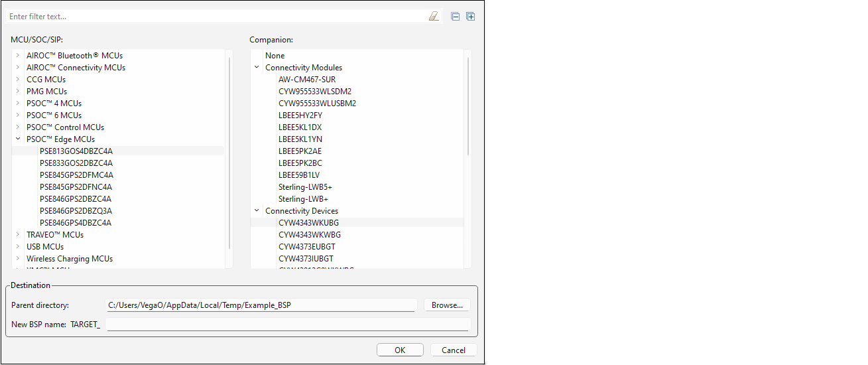
Task: Click into the New BSP name field
Action: tap(287, 325)
